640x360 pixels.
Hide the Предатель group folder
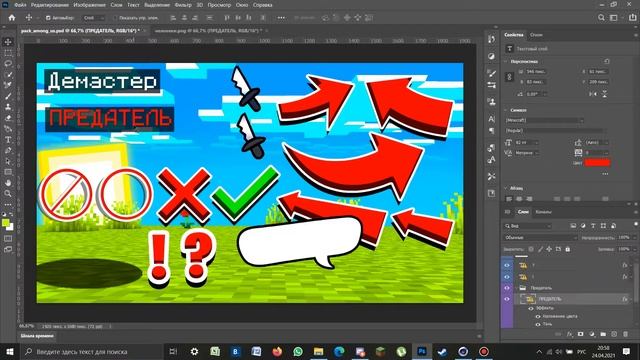(x=507, y=288)
